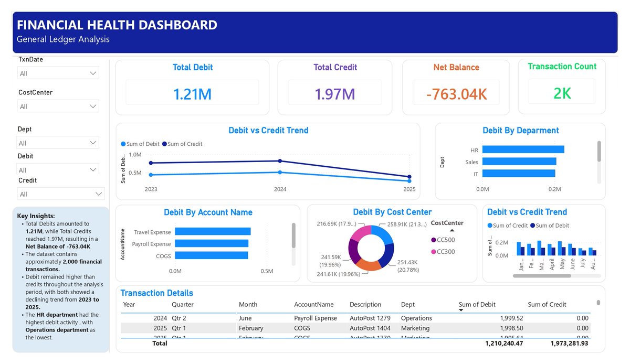Sort table by Sum of Credit header
Screen dimensions: 630x364
coord(547,304)
